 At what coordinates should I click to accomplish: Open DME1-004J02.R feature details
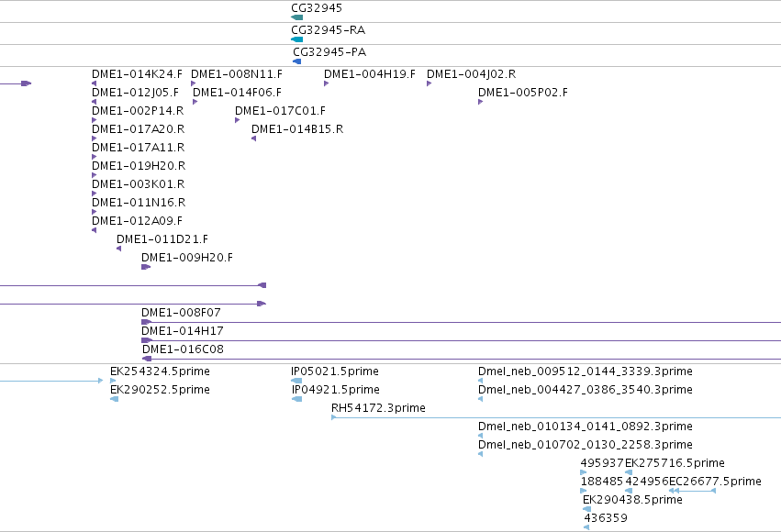point(471,74)
